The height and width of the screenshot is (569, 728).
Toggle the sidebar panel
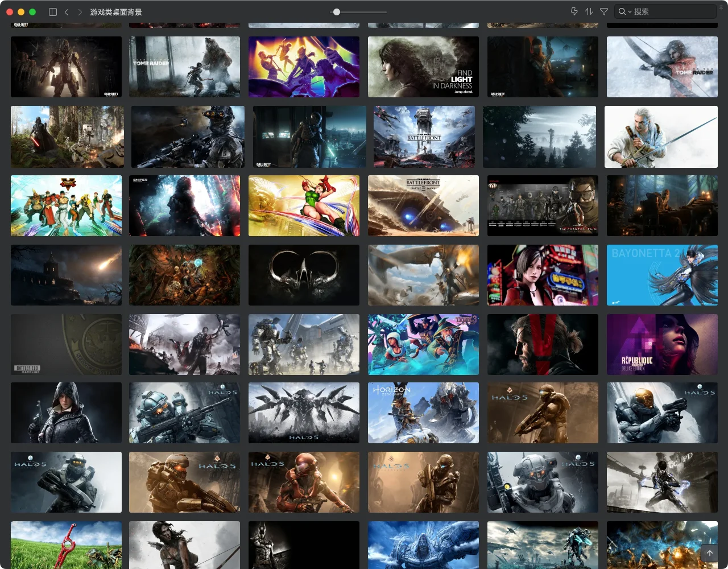point(53,12)
